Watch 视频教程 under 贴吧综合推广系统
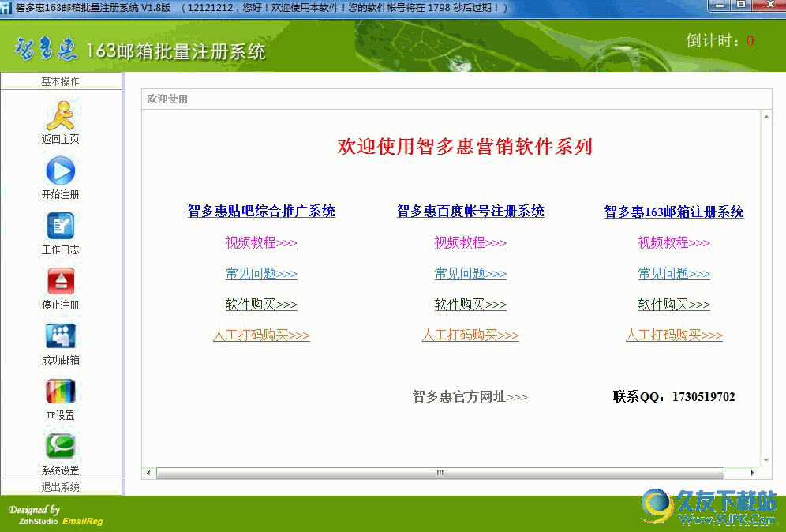The height and width of the screenshot is (532, 786). pos(261,242)
